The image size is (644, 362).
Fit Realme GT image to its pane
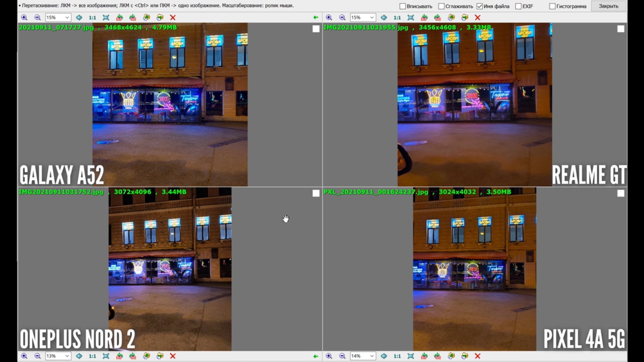coord(411,17)
